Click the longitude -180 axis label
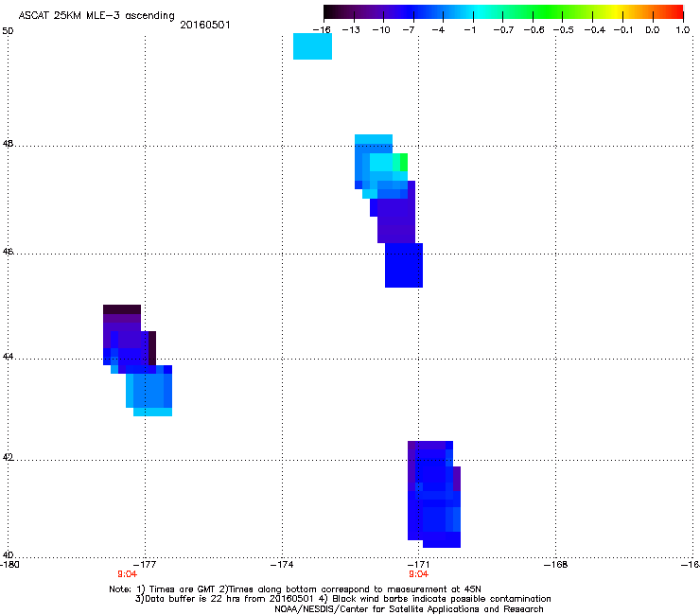This screenshot has height=615, width=700. point(9,565)
